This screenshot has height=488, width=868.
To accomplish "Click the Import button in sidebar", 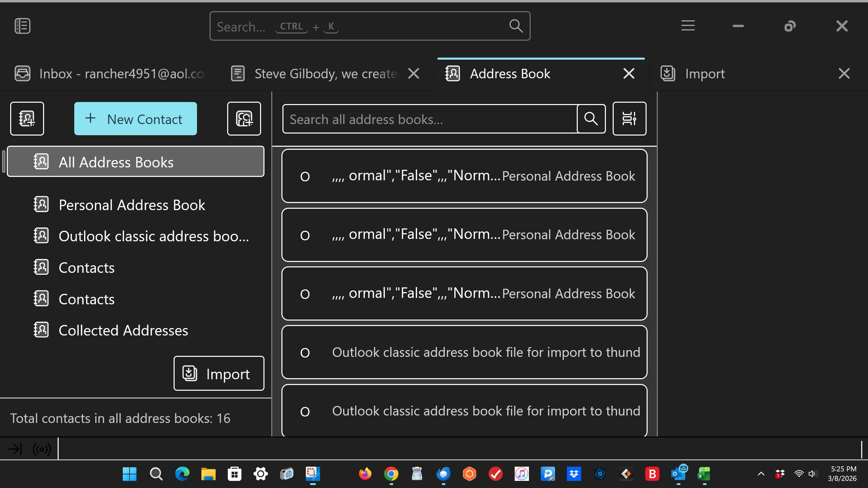I will (x=219, y=373).
